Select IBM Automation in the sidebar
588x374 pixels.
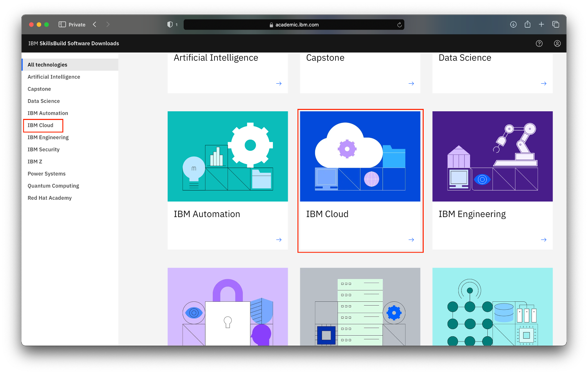tap(70, 113)
